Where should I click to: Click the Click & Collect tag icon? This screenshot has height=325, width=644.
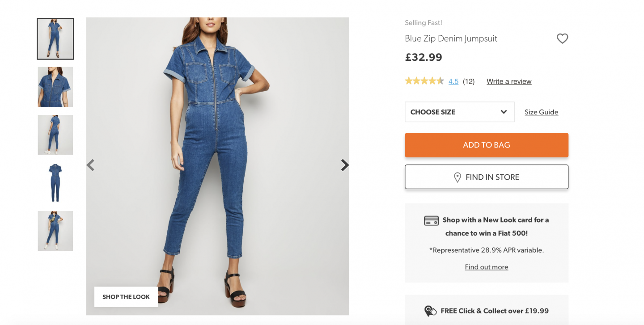pyautogui.click(x=430, y=311)
